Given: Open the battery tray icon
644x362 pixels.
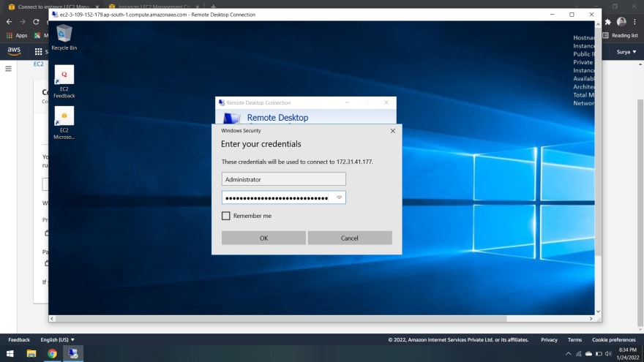Looking at the screenshot, I should 599,354.
